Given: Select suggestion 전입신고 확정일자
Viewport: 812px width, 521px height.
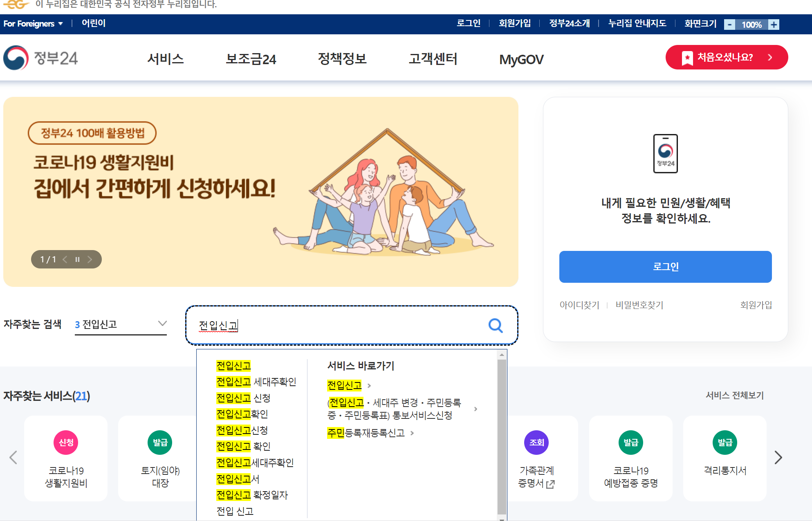Looking at the screenshot, I should (252, 495).
